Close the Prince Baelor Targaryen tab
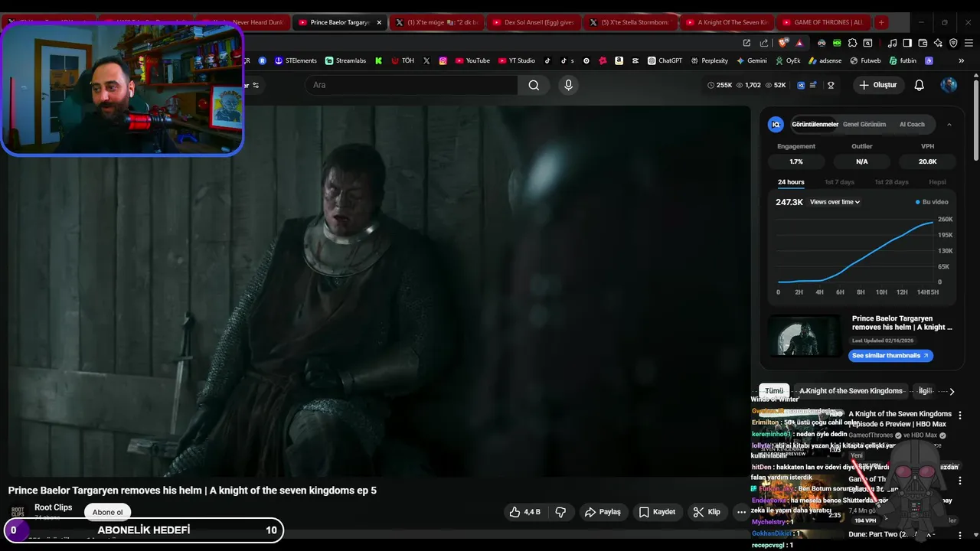The height and width of the screenshot is (551, 980). tap(379, 22)
